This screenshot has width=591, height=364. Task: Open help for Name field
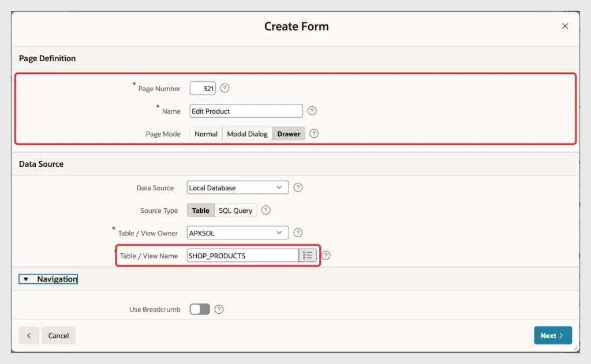point(312,111)
